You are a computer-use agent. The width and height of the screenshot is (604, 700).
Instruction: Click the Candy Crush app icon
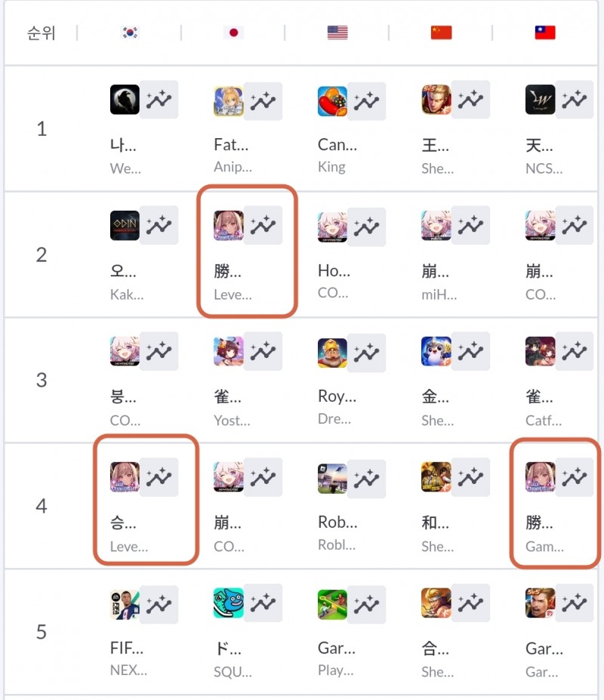point(332,100)
